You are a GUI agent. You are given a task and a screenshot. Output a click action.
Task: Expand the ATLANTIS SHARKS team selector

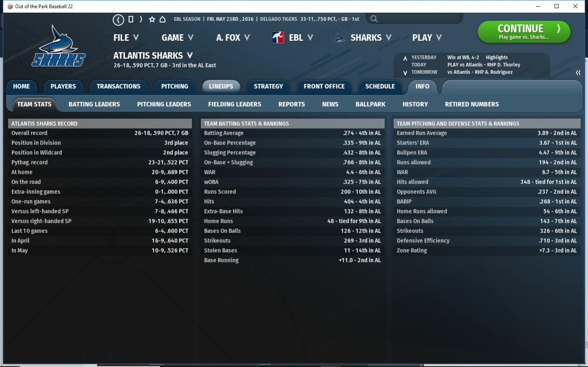coord(153,56)
